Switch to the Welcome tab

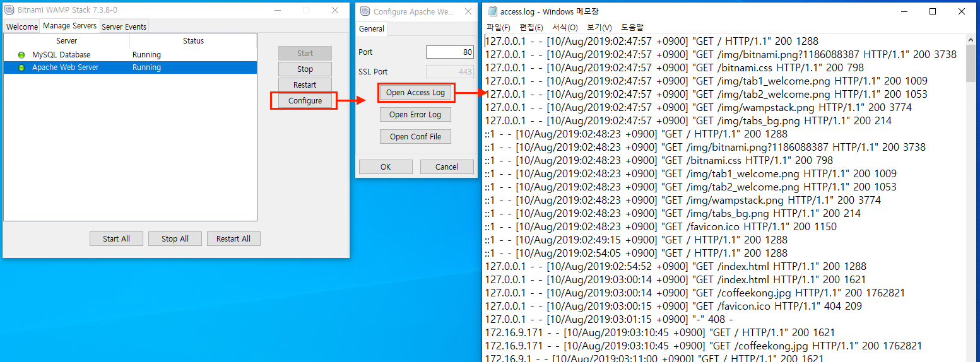(22, 26)
